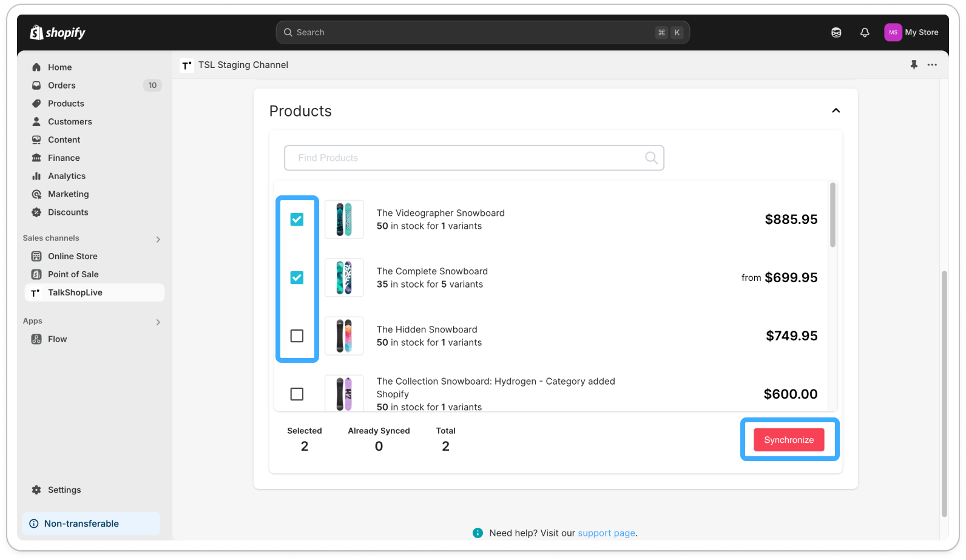Screen dimensions: 966x560
Task: Click the My Store account button
Action: click(911, 33)
